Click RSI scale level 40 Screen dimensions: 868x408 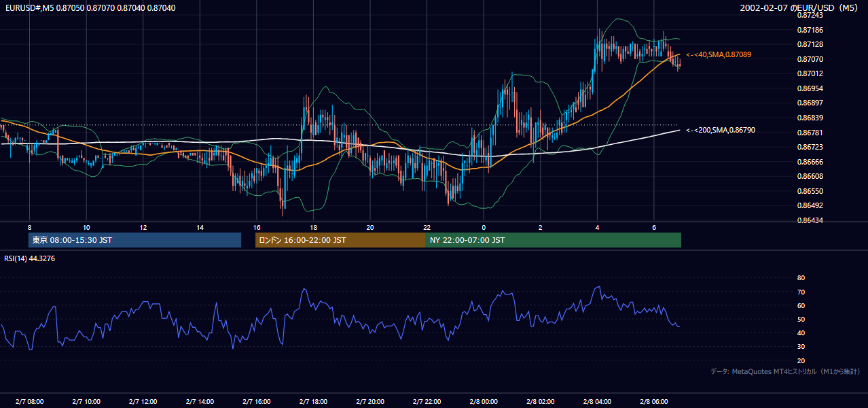[x=801, y=333]
